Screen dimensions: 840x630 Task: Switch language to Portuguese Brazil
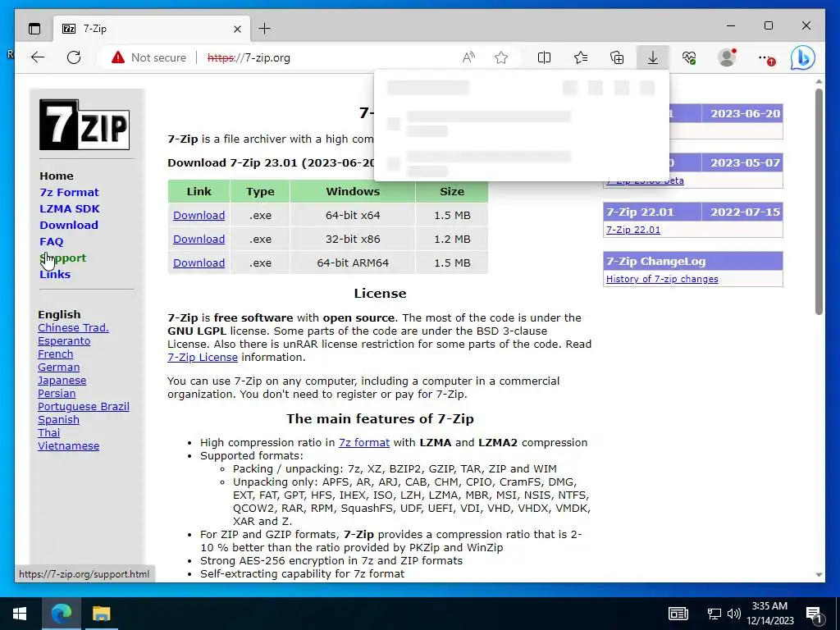84,407
